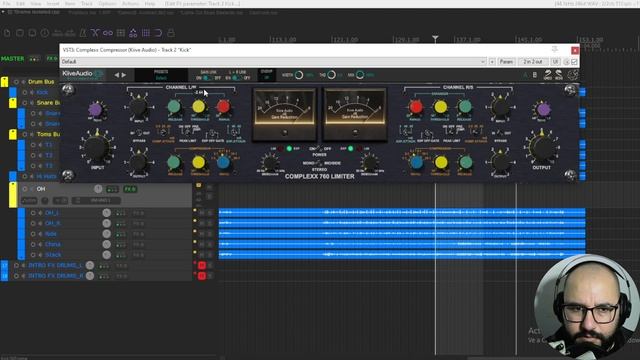Click the OH_L track volume knob
This screenshot has width=640, height=360.
(x=107, y=213)
